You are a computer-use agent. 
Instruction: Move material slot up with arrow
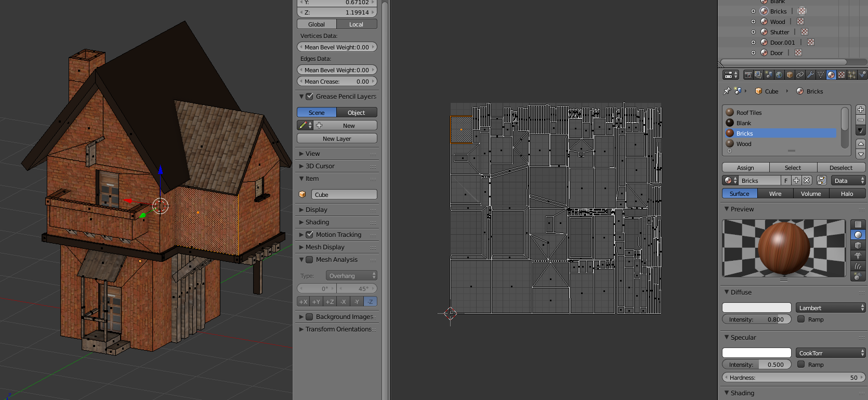(861, 143)
